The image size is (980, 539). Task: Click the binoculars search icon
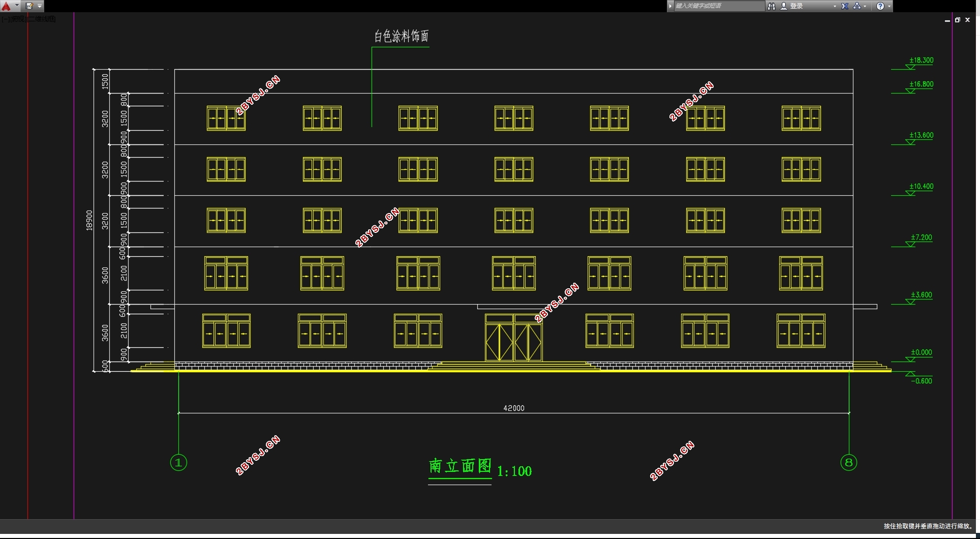pos(771,6)
